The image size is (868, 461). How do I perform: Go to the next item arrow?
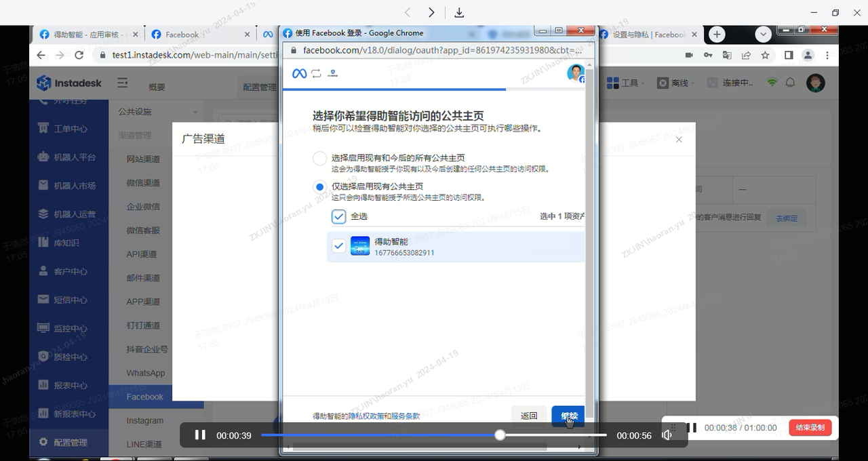[431, 13]
